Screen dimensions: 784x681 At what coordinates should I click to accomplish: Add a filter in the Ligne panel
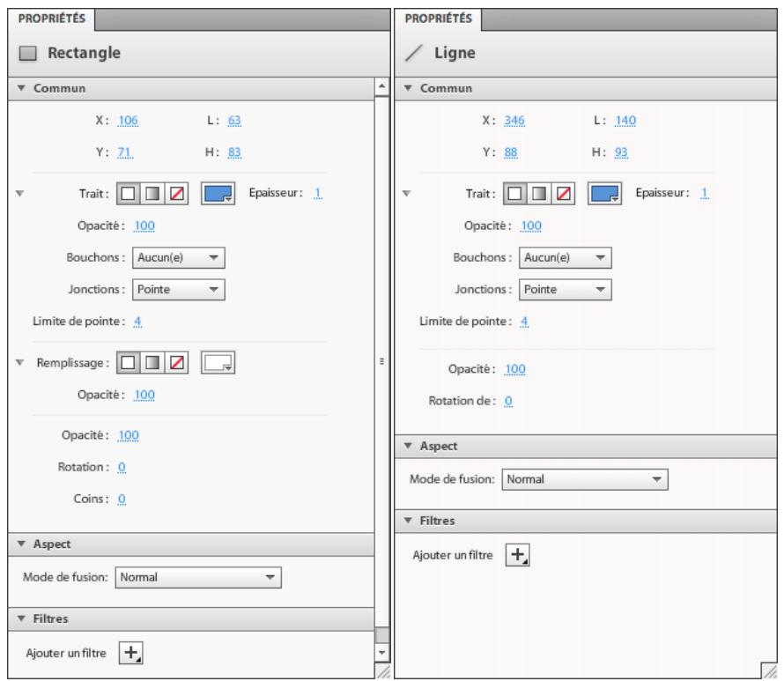[517, 554]
